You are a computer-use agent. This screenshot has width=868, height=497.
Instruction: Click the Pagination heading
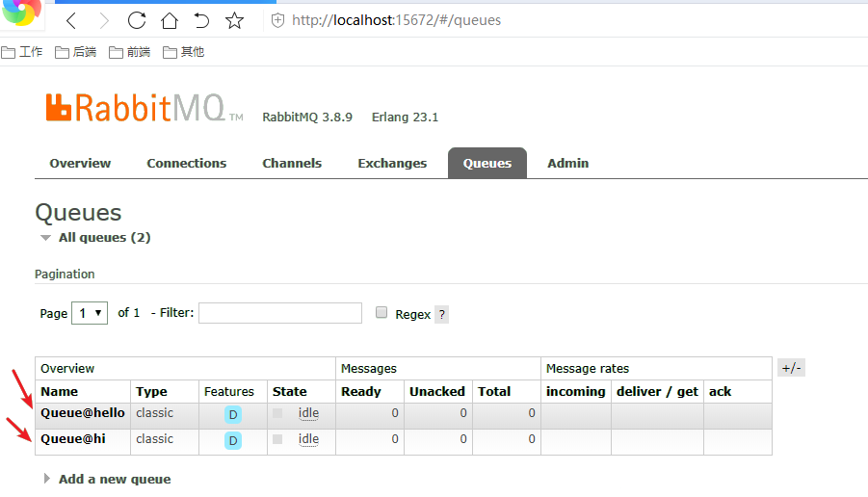[65, 275]
